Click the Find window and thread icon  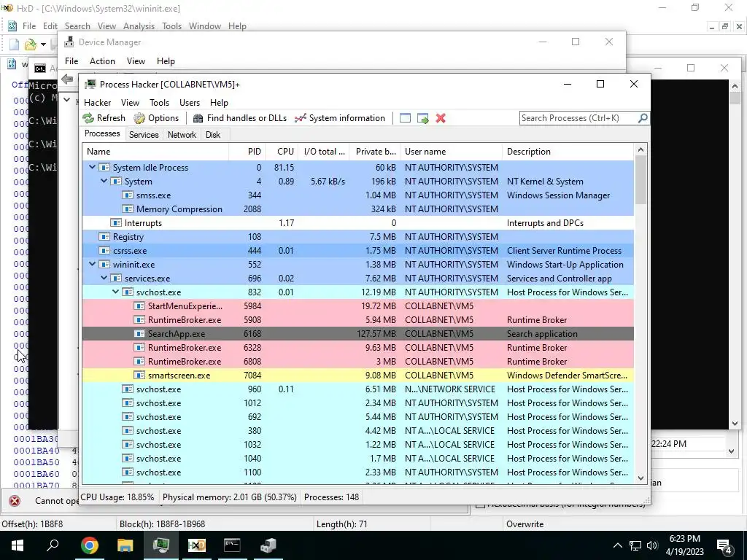point(422,118)
